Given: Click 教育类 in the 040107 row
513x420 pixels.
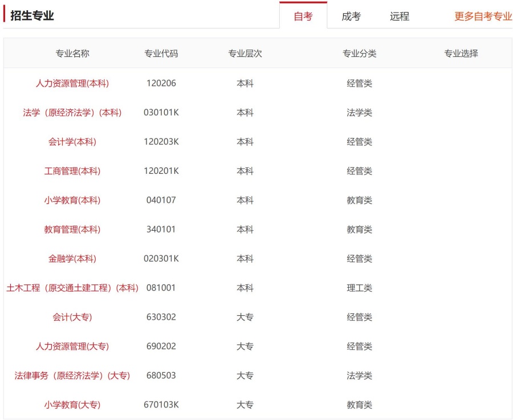Looking at the screenshot, I should coord(359,200).
